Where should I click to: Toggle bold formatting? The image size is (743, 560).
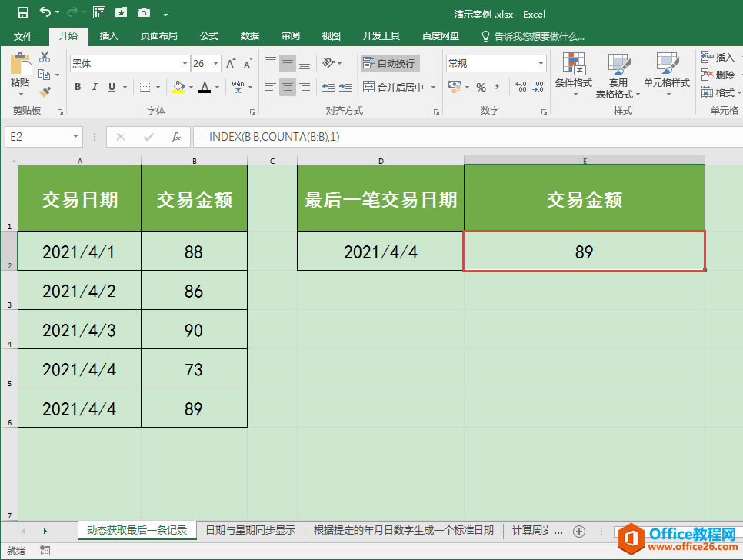tap(78, 87)
